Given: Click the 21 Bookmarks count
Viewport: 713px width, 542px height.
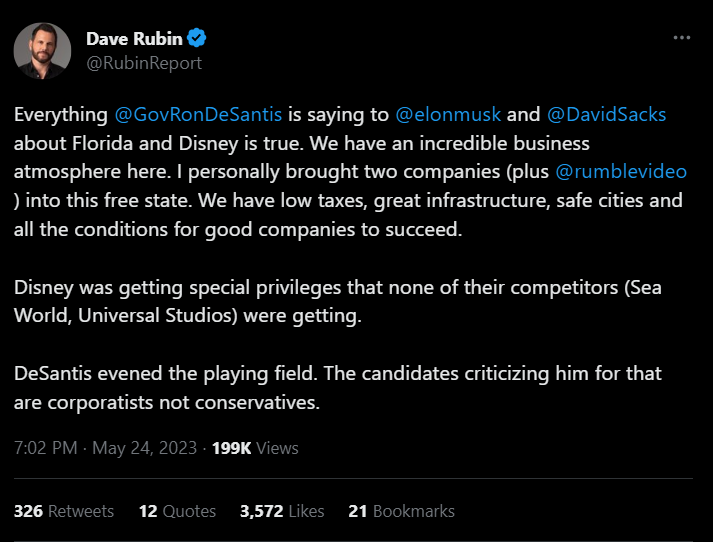Looking at the screenshot, I should click(401, 511).
